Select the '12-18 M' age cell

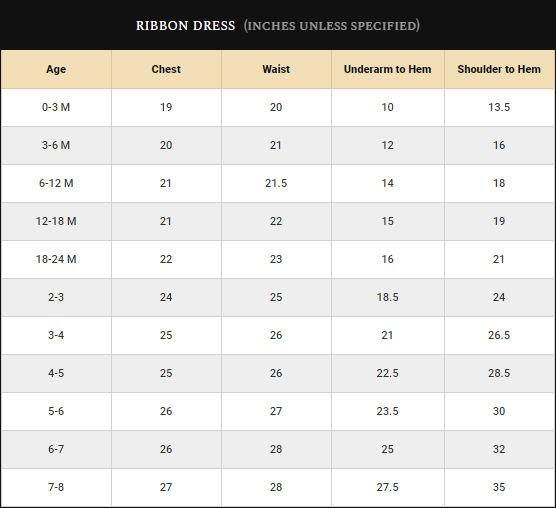56,221
